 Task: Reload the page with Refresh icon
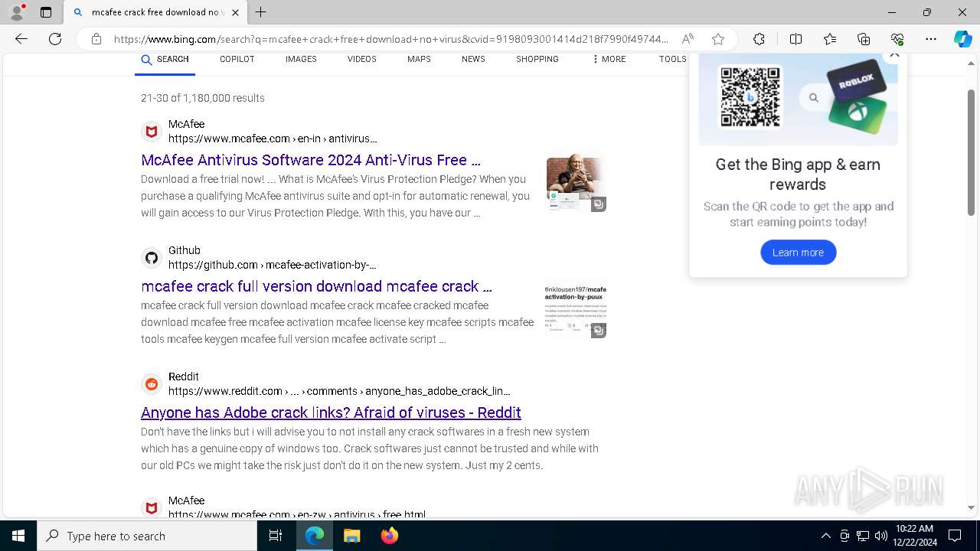click(x=55, y=39)
